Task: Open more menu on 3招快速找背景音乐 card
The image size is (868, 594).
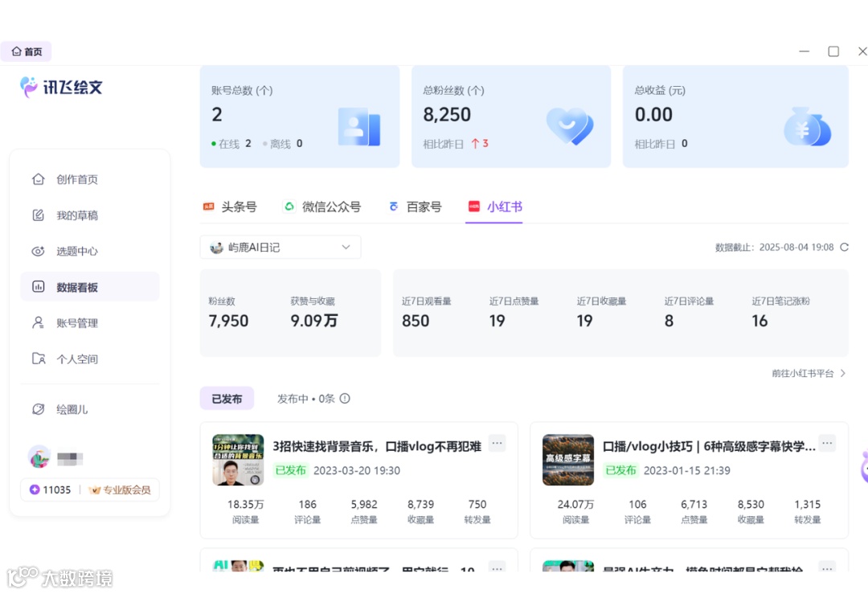Action: [497, 444]
